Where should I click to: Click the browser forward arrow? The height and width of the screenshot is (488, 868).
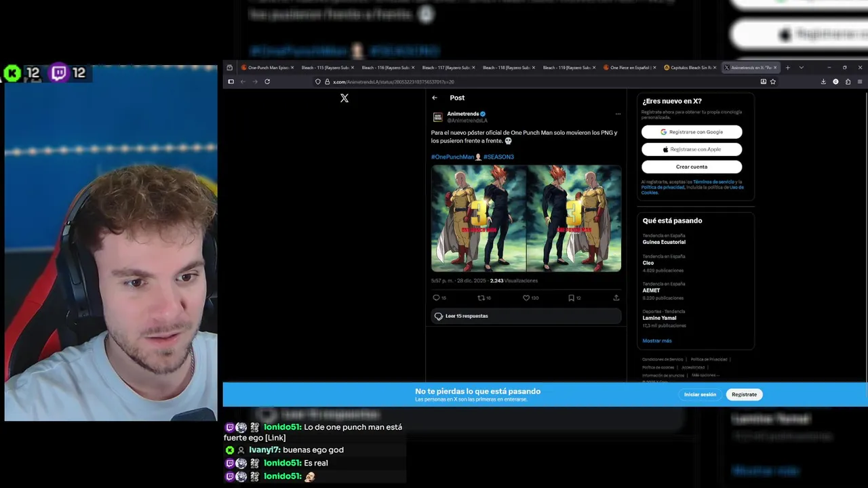click(x=255, y=81)
